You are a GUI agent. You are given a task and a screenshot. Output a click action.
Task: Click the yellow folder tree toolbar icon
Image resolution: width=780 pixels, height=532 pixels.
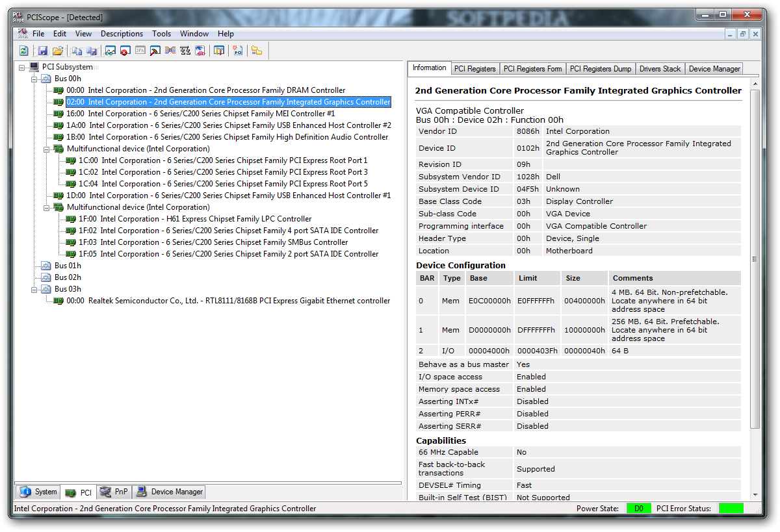tap(257, 51)
